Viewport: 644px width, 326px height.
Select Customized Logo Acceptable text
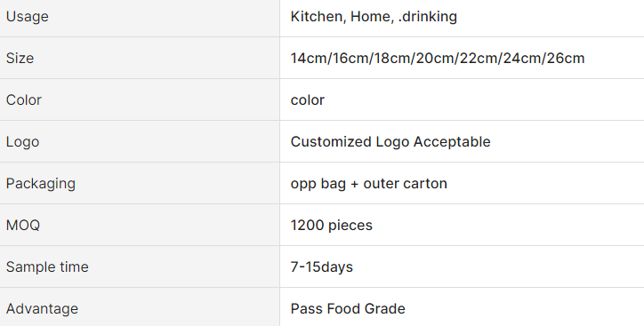coord(390,142)
